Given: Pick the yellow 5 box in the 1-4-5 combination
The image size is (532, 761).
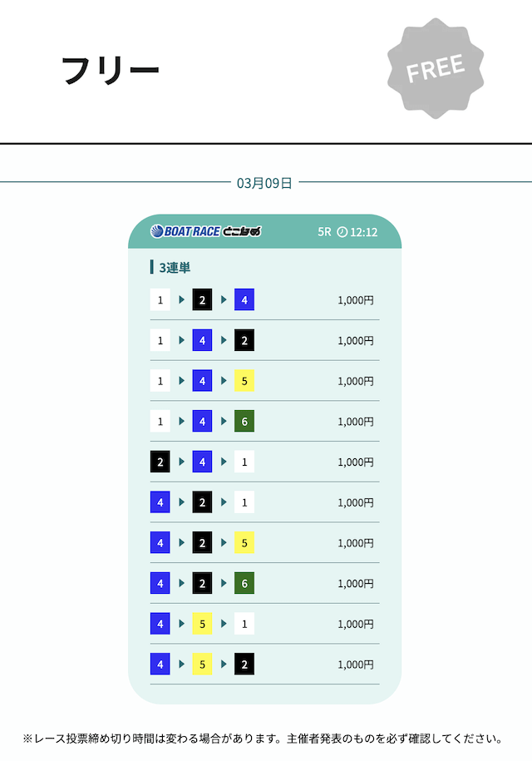Looking at the screenshot, I should [x=244, y=381].
